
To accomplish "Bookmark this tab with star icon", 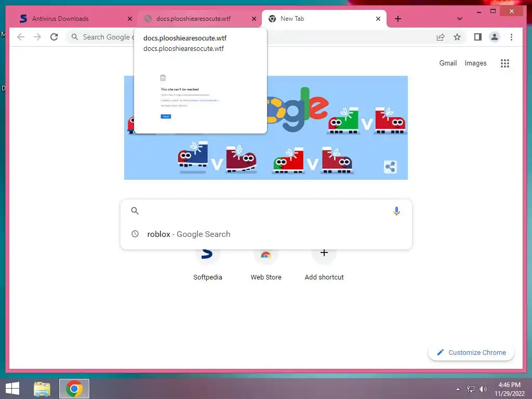I will 457,37.
